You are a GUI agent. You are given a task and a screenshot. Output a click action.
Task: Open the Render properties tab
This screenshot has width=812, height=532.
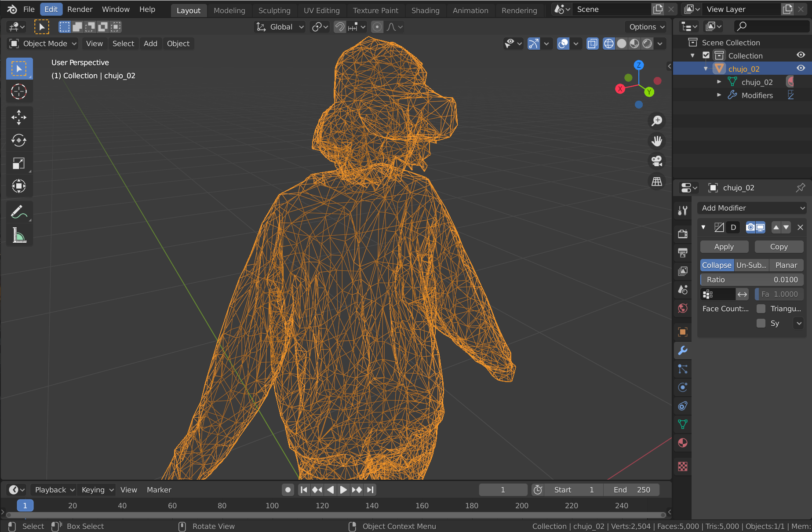pyautogui.click(x=682, y=234)
